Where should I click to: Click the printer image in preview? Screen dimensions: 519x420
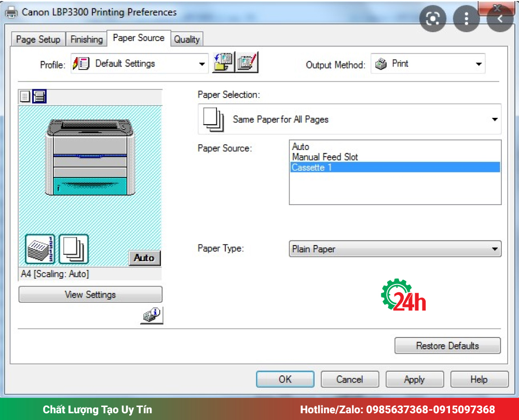[90, 157]
